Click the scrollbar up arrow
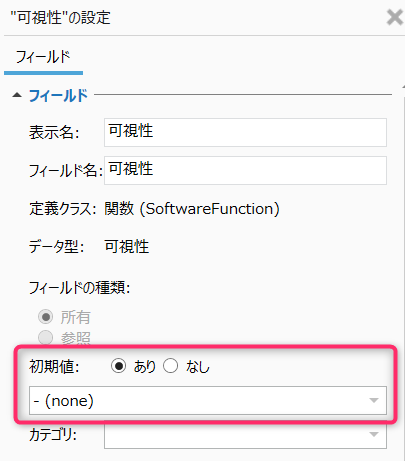This screenshot has width=405, height=461. (x=403, y=87)
